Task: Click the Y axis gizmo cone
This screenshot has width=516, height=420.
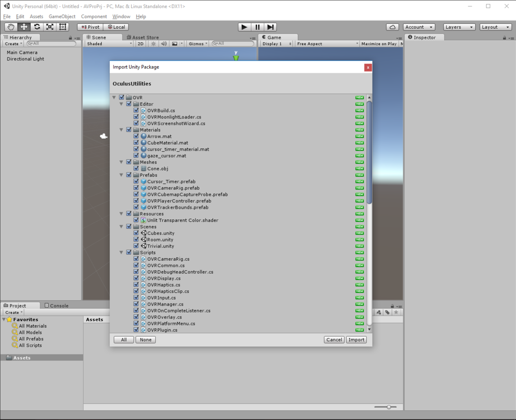Action: pyautogui.click(x=236, y=57)
